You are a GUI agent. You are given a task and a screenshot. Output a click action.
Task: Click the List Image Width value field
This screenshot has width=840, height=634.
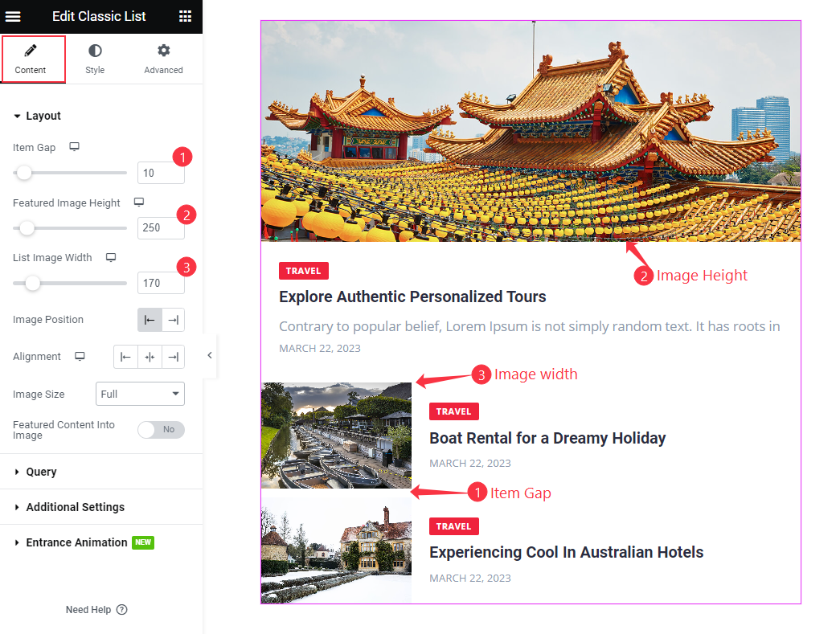pos(161,283)
